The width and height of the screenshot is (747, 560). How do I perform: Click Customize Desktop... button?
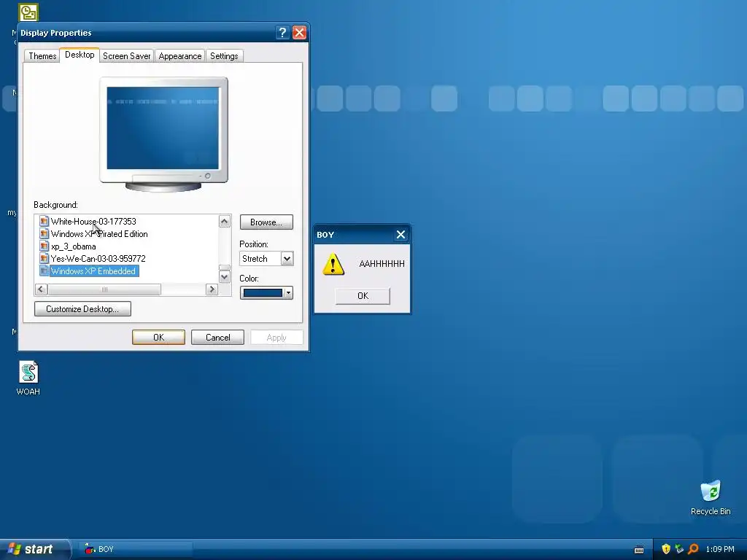[82, 309]
